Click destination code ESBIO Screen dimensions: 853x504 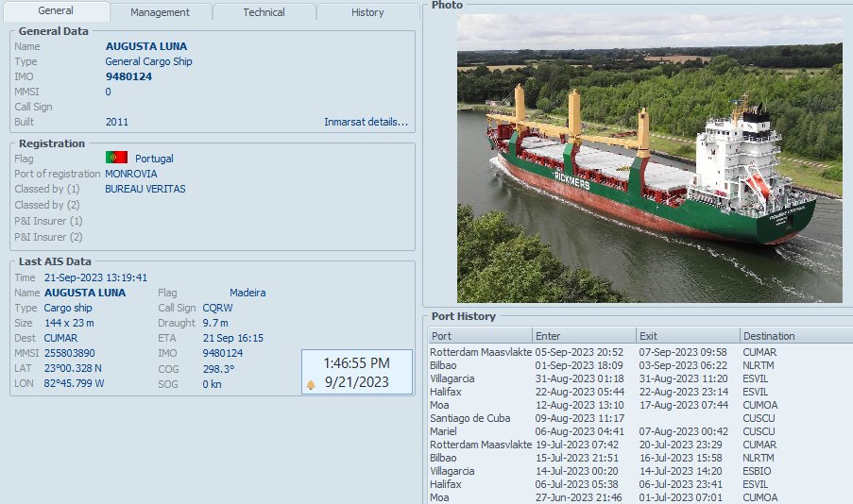(757, 471)
